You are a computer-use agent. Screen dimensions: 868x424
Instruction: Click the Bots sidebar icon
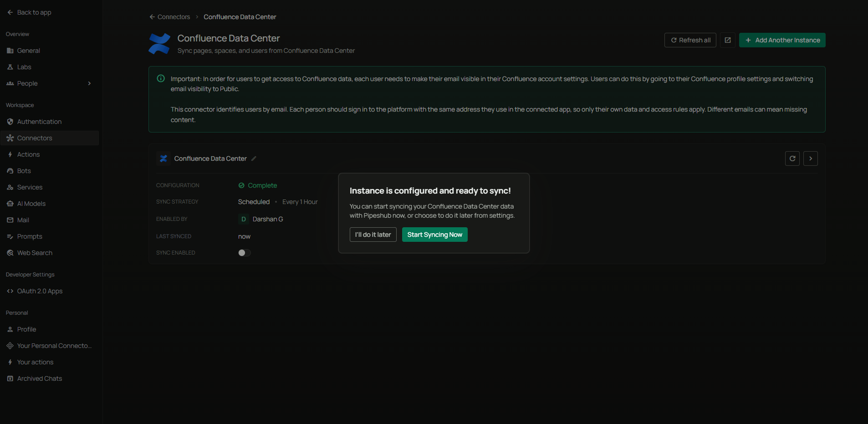click(x=10, y=171)
